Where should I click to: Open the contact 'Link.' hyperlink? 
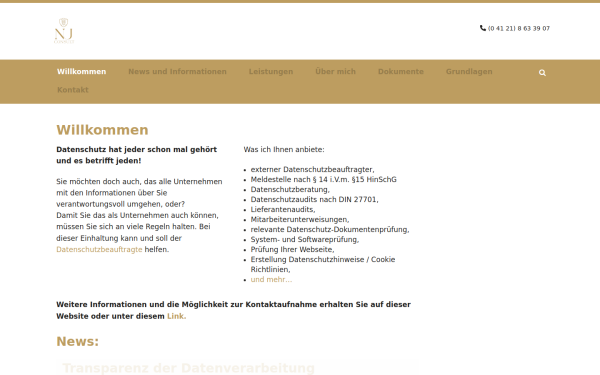[176, 316]
